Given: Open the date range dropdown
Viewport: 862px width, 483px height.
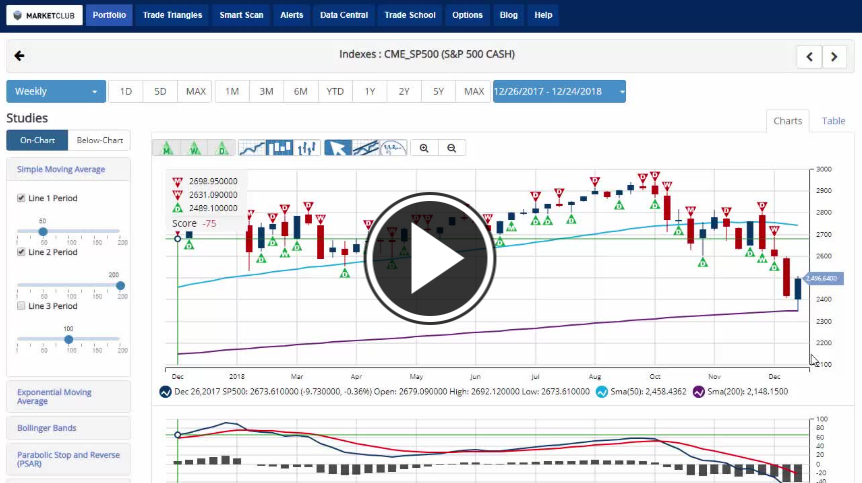Looking at the screenshot, I should click(559, 92).
